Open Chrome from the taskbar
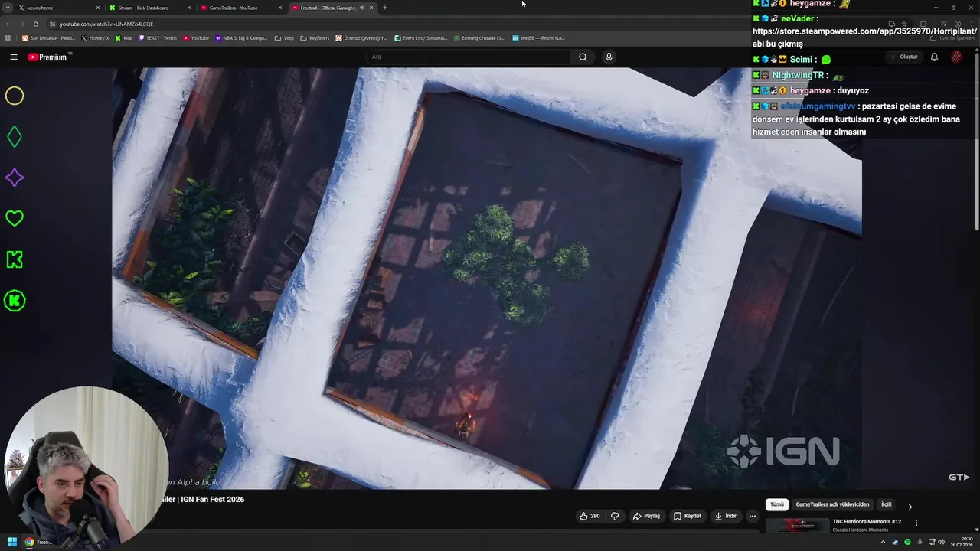Screen dimensions: 980x551 click(30, 542)
